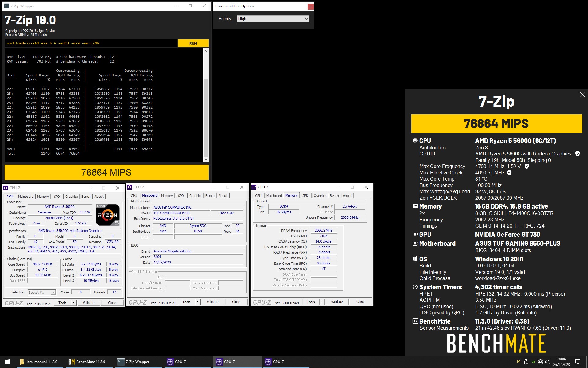Click the DRAM Frequency 2066.2 MHz value
Screen dimensions: 588x368
tap(323, 230)
